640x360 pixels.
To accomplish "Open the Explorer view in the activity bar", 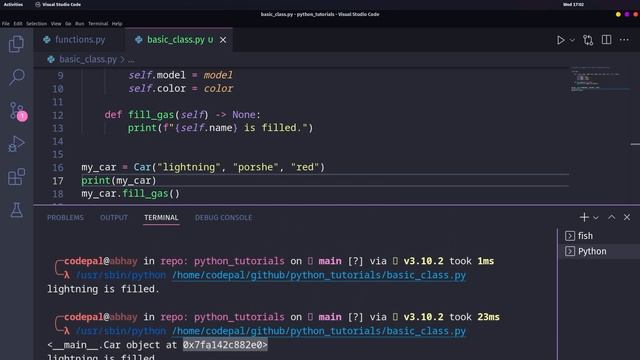I will (16, 44).
